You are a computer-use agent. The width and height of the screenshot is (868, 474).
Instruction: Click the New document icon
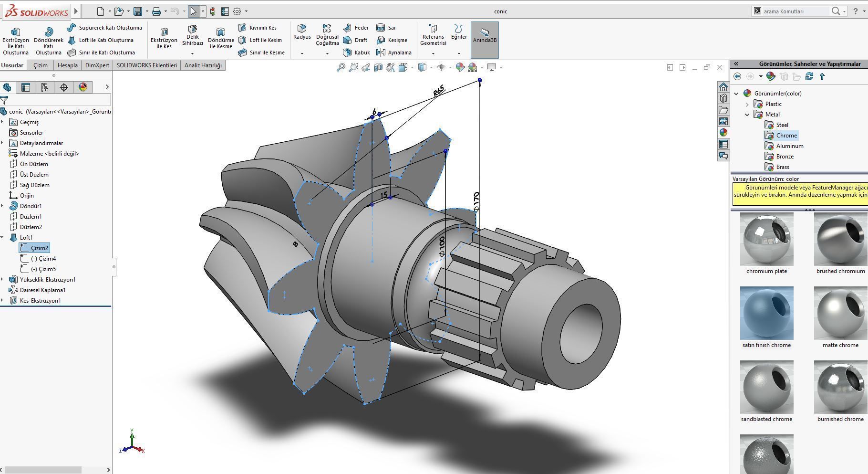100,11
